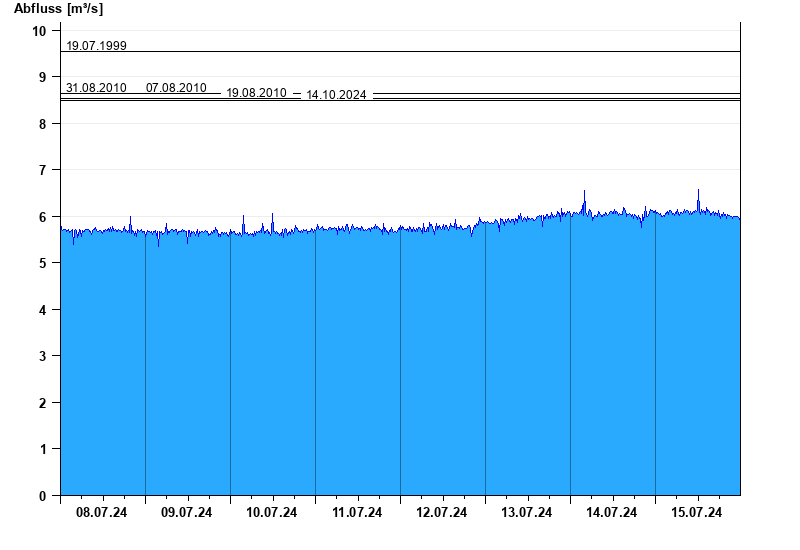This screenshot has width=800, height=550.
Task: Click the 31.08.2010 reference line label
Action: [96, 88]
